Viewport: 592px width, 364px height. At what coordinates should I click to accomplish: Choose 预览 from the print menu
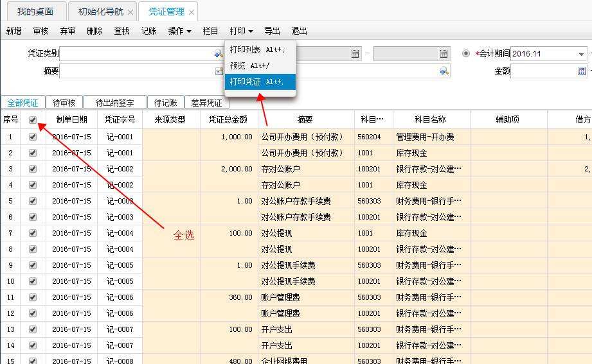tap(260, 65)
